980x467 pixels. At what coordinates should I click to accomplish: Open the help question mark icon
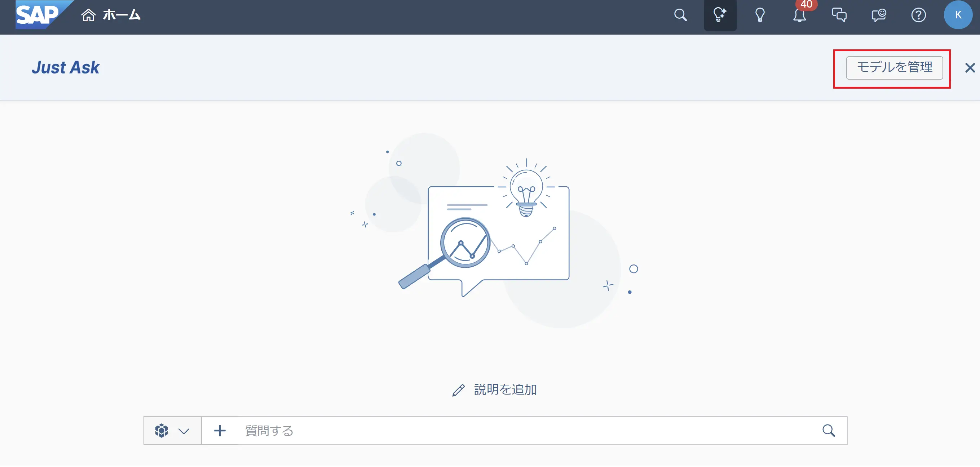[918, 15]
